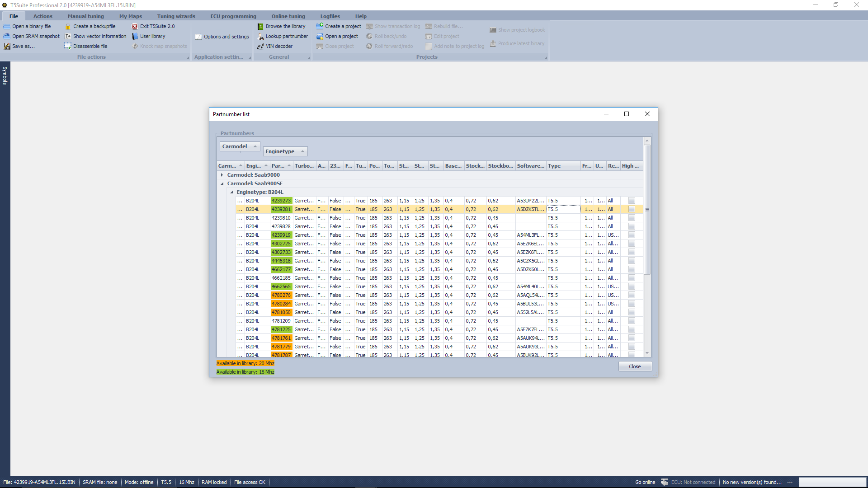Viewport: 868px width, 488px height.
Task: Click Exit T5Suite 2.0 icon
Action: point(135,26)
